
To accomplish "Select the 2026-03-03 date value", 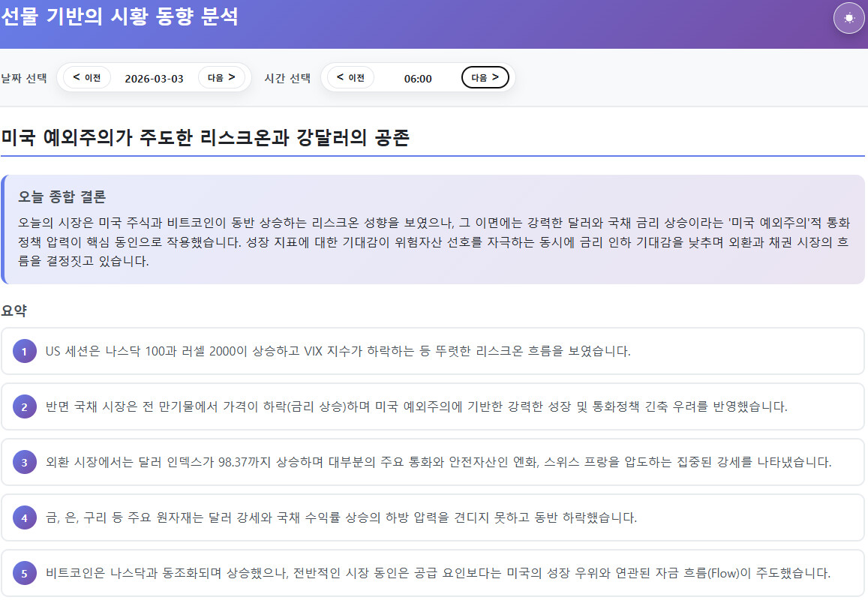I will pyautogui.click(x=154, y=79).
